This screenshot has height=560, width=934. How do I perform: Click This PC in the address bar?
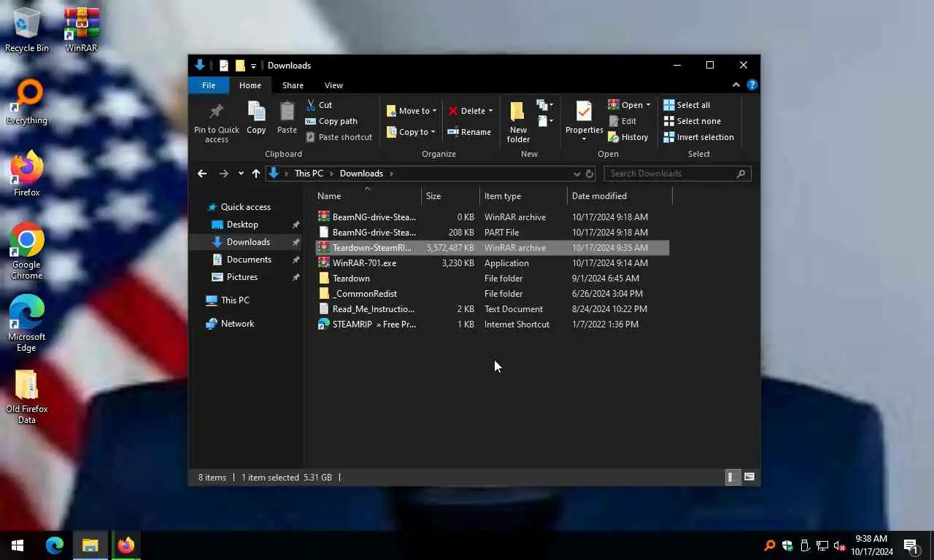click(309, 174)
